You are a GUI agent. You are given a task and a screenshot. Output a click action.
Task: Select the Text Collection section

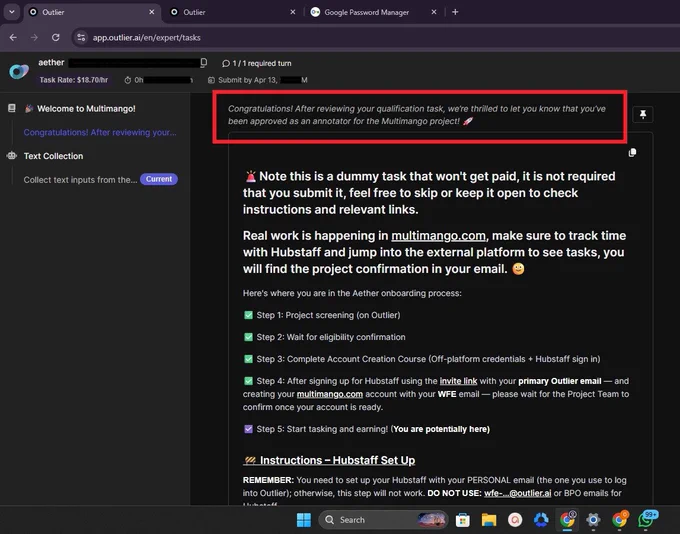[x=53, y=156]
